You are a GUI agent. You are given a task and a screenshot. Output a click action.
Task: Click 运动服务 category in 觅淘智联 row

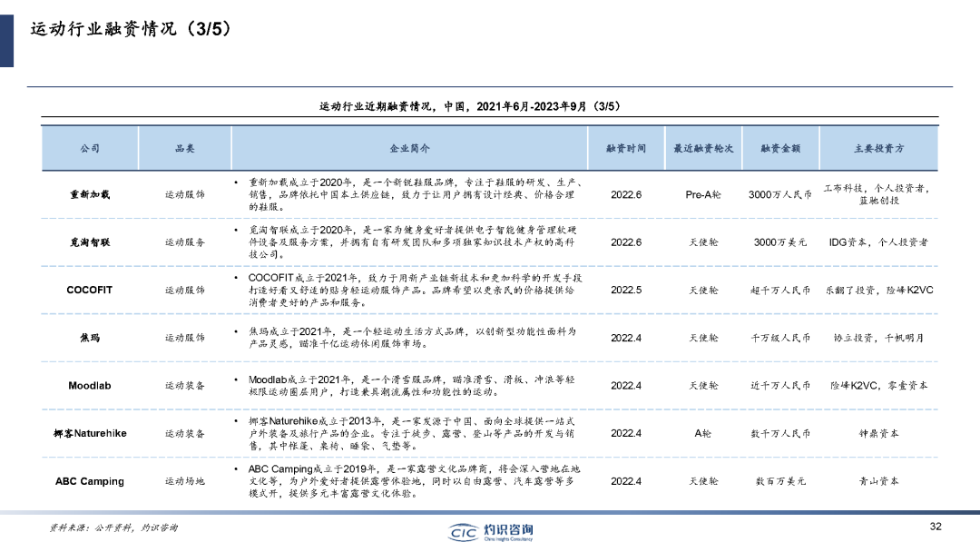click(x=185, y=241)
